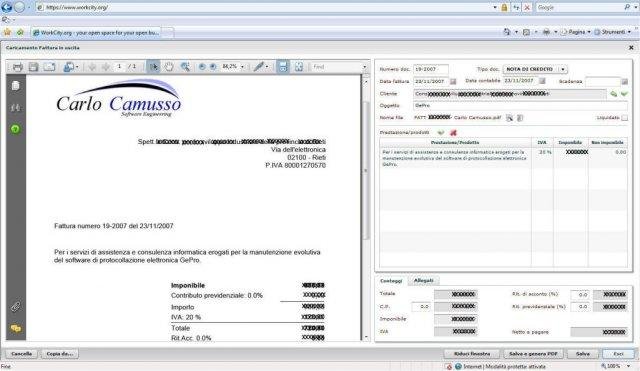Screen dimensions: 640x371
Task: Click the page number field in PDF toolbar
Action: point(119,67)
